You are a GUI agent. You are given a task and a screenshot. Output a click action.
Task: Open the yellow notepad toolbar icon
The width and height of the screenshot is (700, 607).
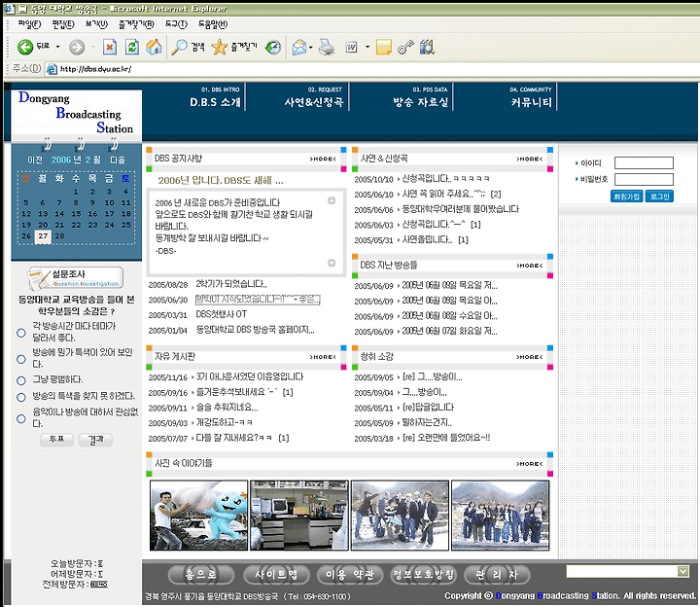tap(383, 47)
